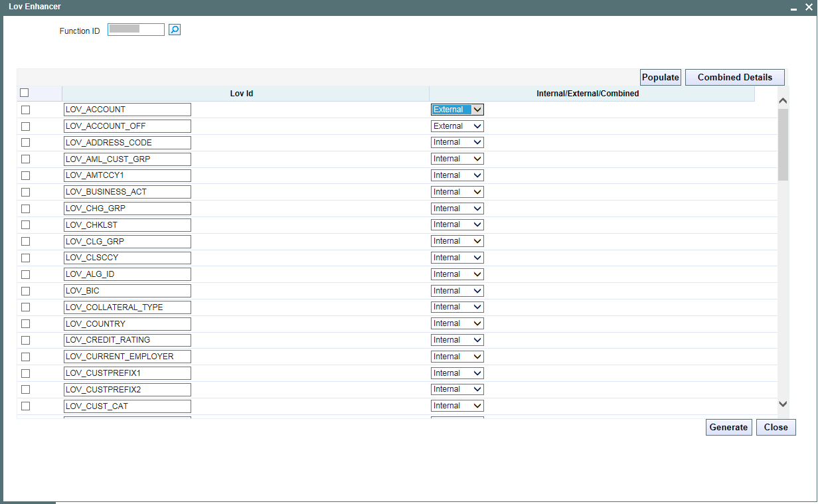
Task: Open the Internal dropdown for LOV_COLLATERAL_TYPE
Action: click(x=457, y=307)
